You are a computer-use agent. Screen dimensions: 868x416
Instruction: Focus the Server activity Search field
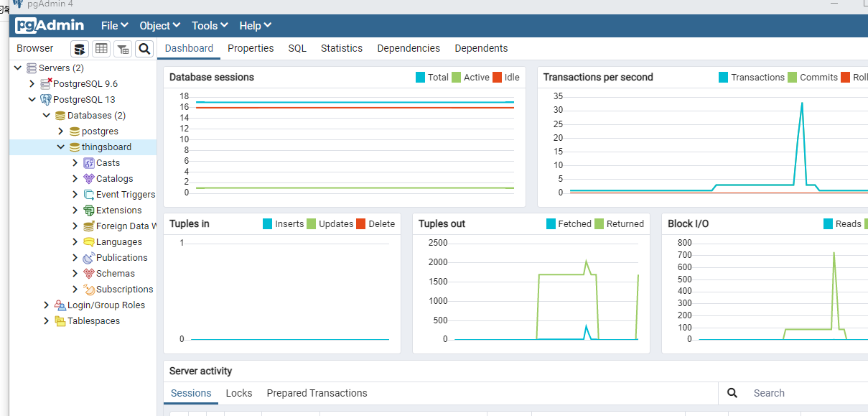pyautogui.click(x=807, y=393)
